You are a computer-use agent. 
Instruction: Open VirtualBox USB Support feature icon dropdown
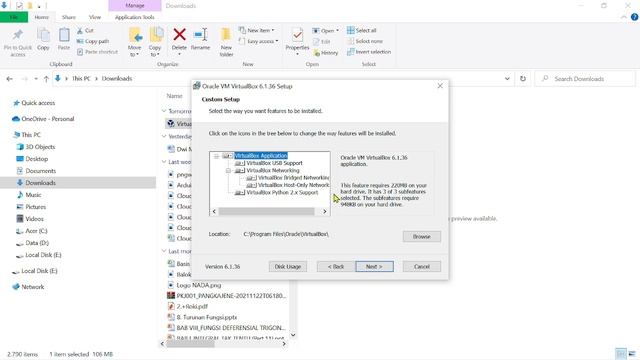tap(240, 163)
